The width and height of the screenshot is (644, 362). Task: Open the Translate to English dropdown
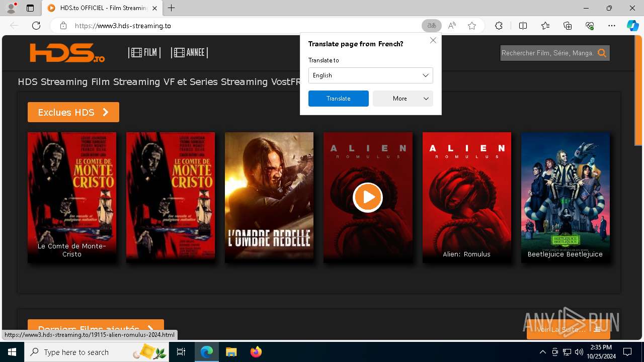click(x=371, y=75)
